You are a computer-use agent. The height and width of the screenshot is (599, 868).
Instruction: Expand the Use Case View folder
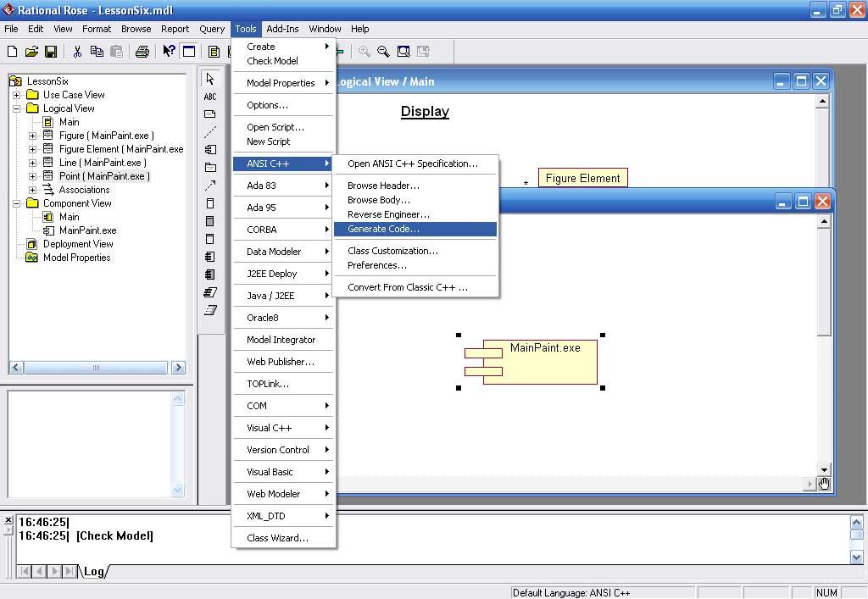(17, 95)
